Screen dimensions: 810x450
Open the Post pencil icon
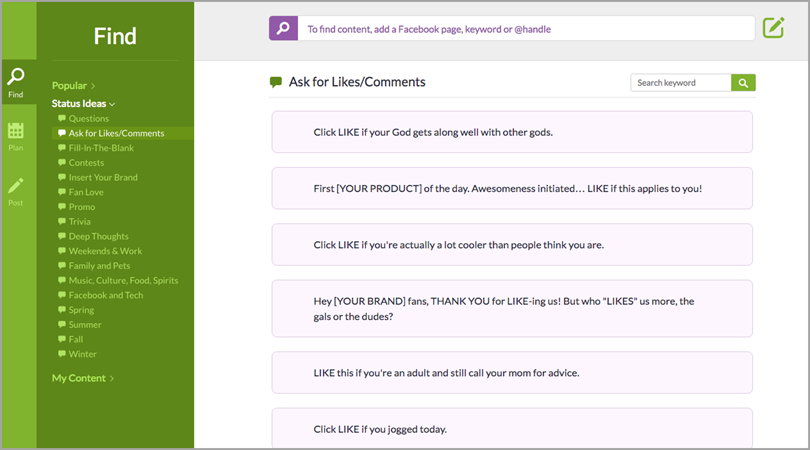16,191
